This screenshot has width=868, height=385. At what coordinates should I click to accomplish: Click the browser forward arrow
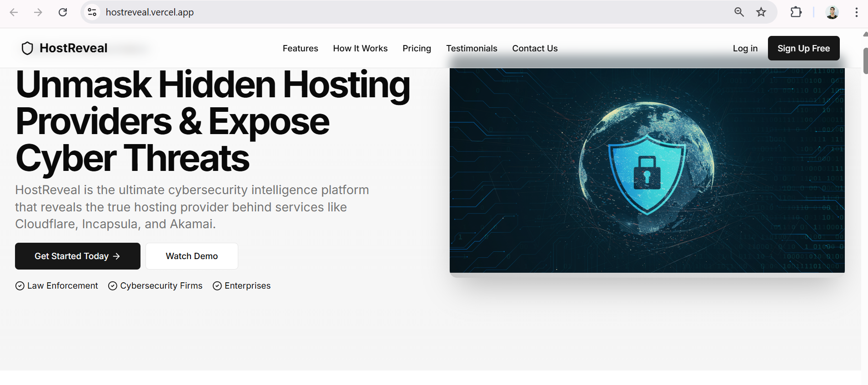tap(38, 12)
